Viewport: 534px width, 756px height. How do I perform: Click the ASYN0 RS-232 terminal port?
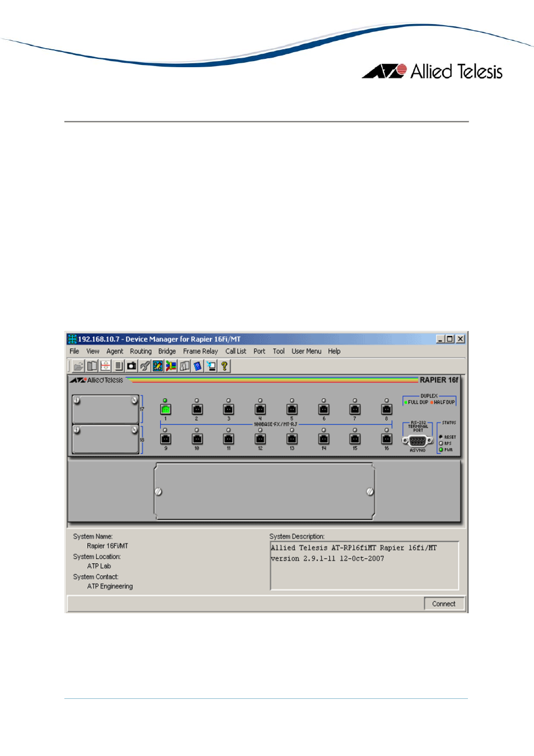pyautogui.click(x=418, y=441)
